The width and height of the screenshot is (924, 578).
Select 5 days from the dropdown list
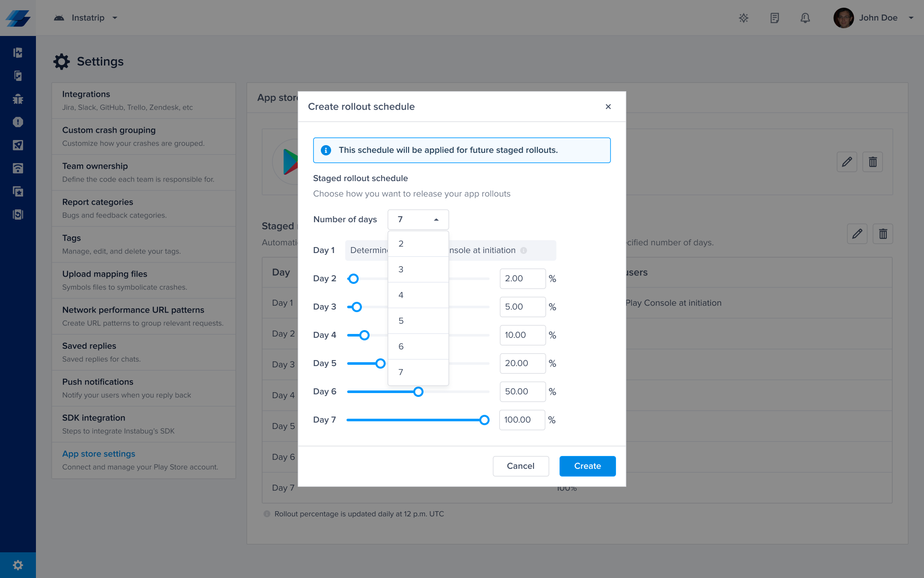click(x=418, y=321)
